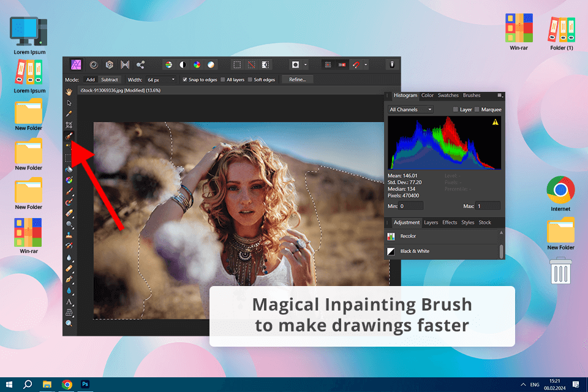Select the Erase Brush tool
Image resolution: width=588 pixels, height=392 pixels.
(69, 213)
